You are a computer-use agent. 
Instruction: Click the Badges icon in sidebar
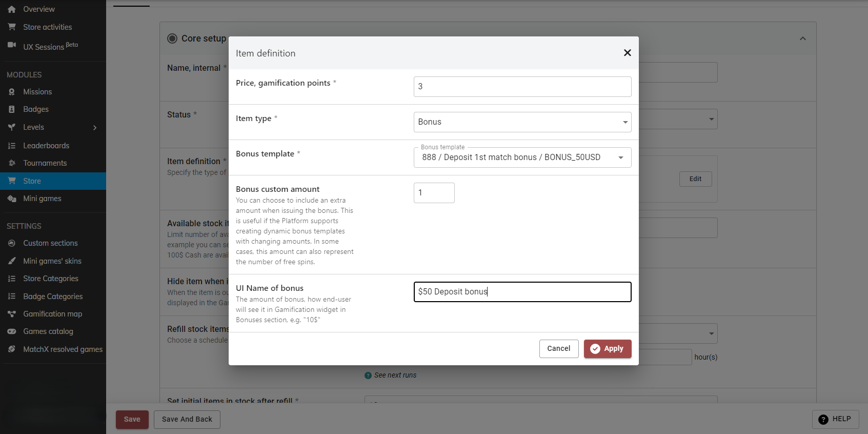(x=12, y=109)
